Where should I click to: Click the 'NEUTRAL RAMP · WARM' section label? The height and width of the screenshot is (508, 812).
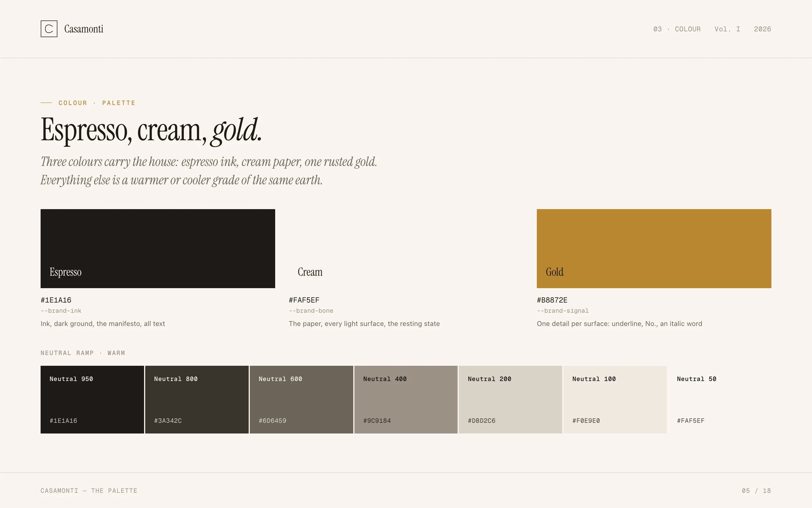click(x=83, y=353)
